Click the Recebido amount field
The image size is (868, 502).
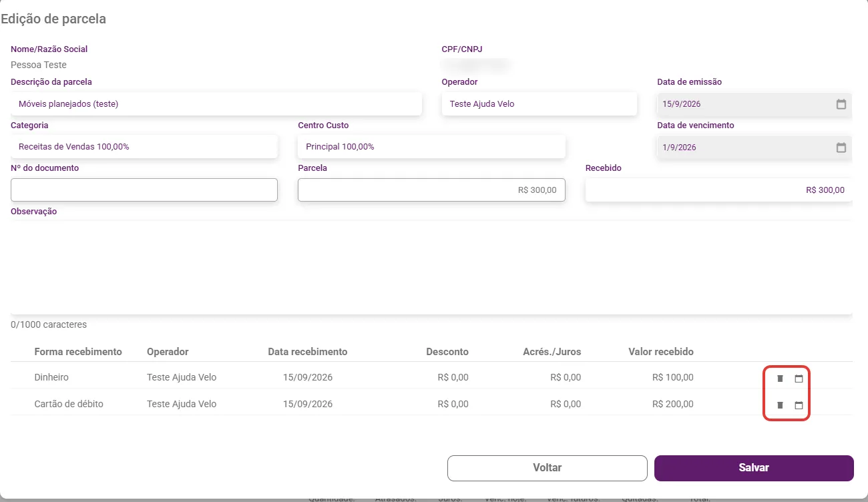coord(719,190)
